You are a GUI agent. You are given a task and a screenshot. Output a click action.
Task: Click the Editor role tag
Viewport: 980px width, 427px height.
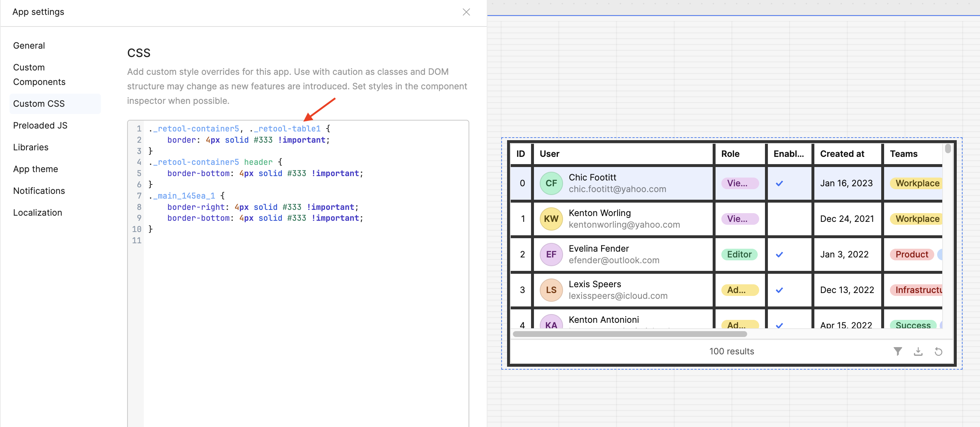(739, 255)
